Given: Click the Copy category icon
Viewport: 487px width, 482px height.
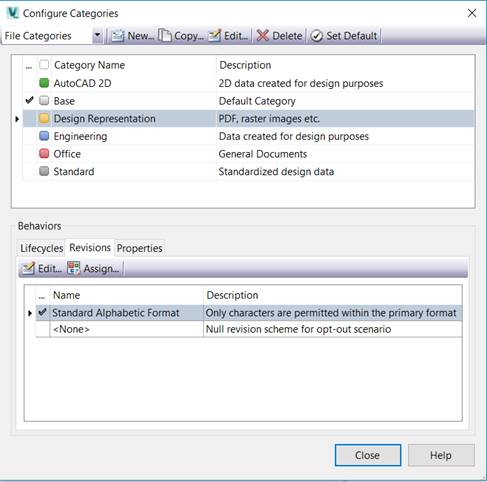Looking at the screenshot, I should click(x=165, y=36).
